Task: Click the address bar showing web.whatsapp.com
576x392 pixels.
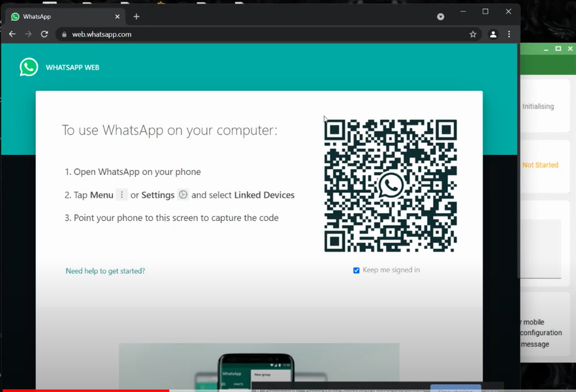Action: pyautogui.click(x=261, y=35)
